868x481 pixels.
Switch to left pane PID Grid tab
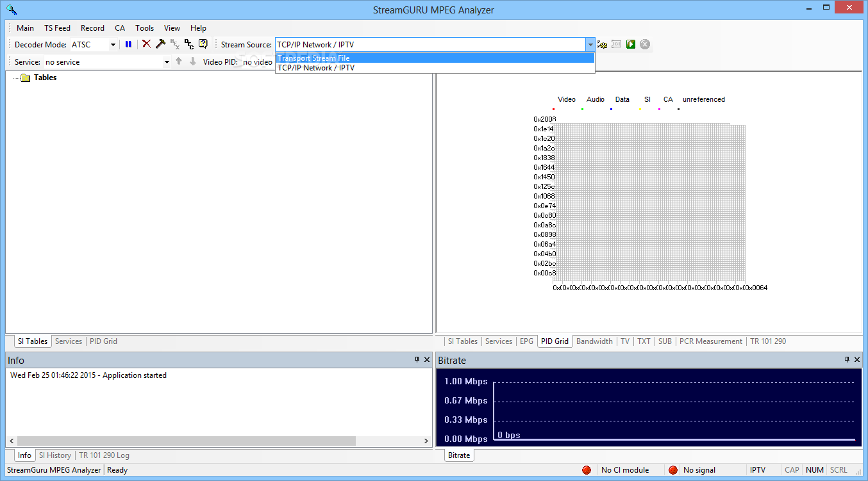click(103, 341)
